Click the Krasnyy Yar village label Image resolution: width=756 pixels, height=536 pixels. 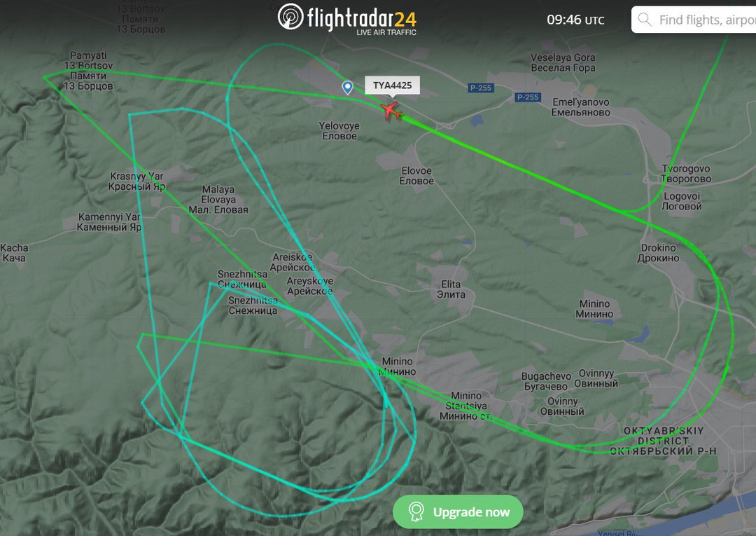point(137,181)
